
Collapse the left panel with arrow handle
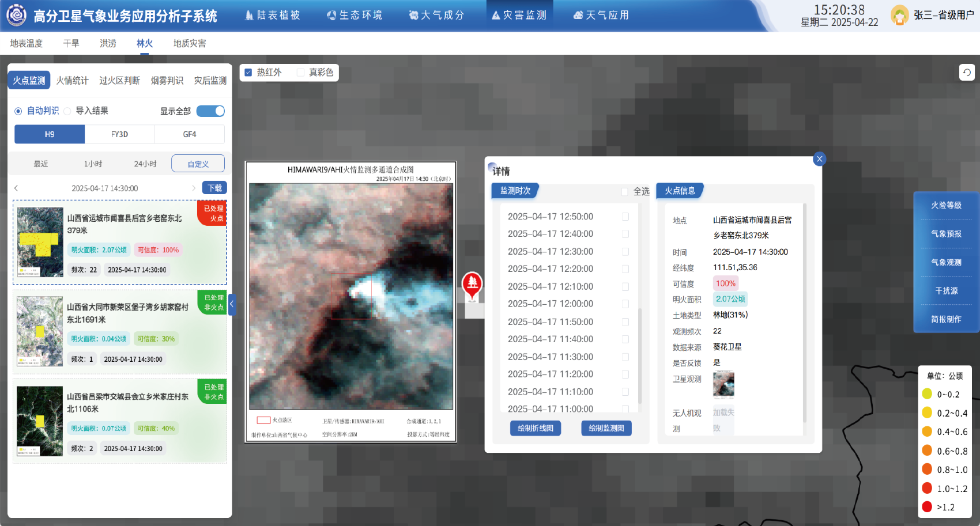[x=232, y=304]
